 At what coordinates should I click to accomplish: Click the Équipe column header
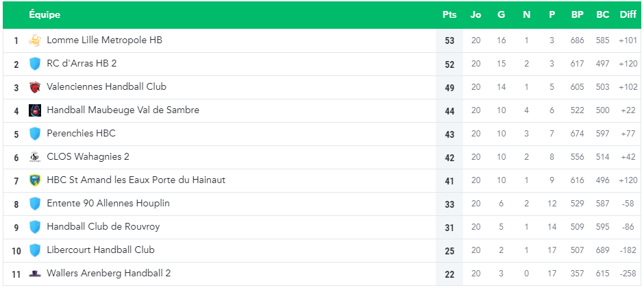pos(45,15)
